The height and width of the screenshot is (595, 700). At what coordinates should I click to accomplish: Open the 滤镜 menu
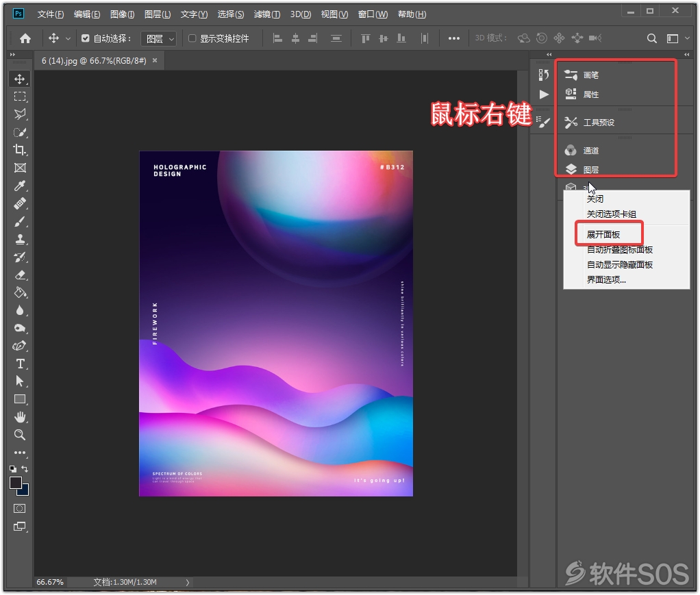[267, 14]
